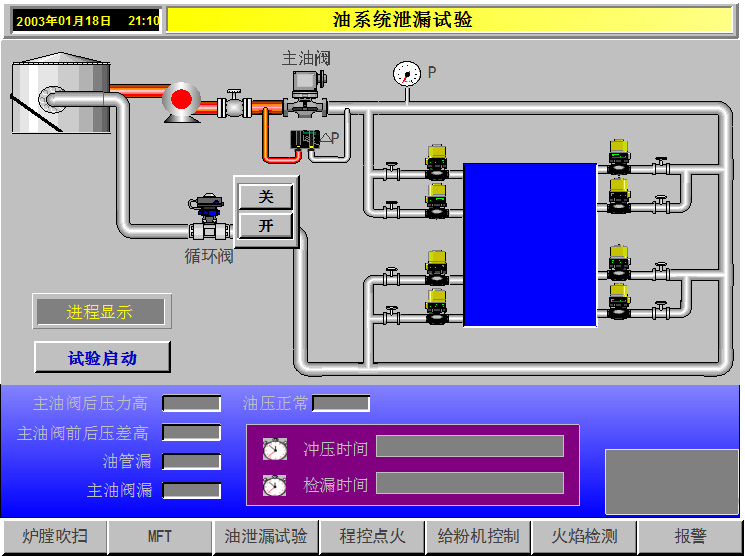Click the 冲压时间 stopwatch icon
The height and width of the screenshot is (556, 745).
[275, 449]
